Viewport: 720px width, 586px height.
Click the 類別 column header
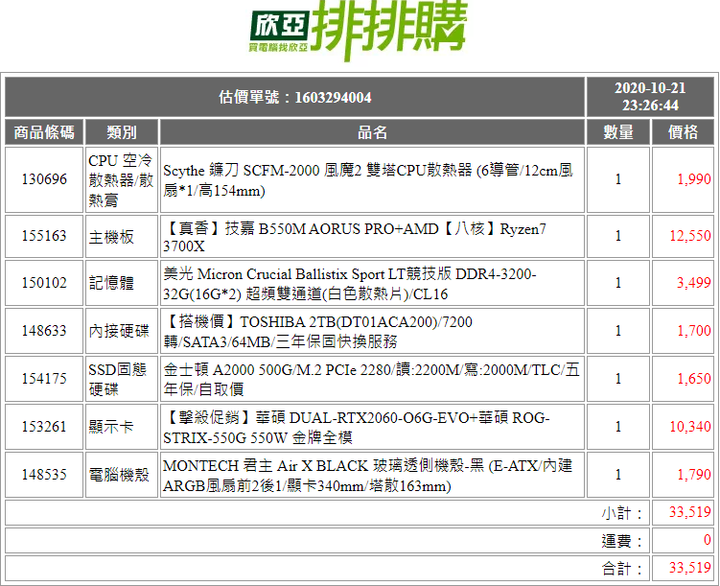point(121,132)
